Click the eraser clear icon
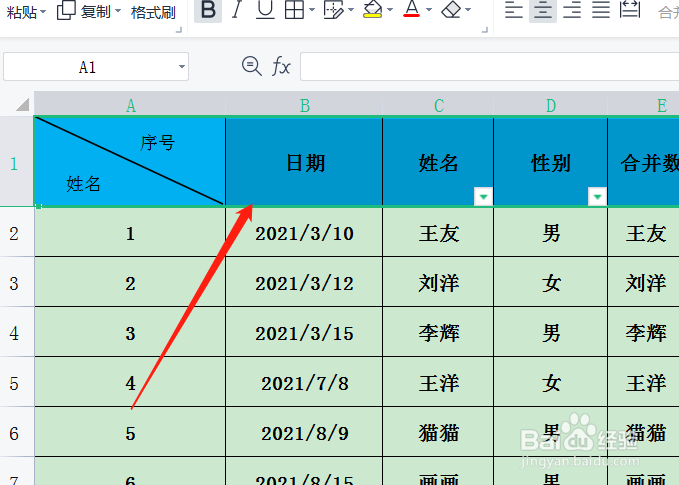Viewport: 679px width, 485px height. point(451,10)
